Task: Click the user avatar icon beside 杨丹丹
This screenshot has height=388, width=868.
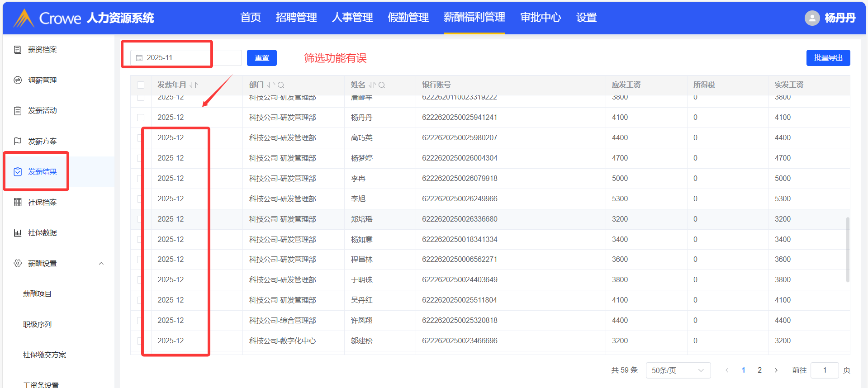Action: [812, 18]
